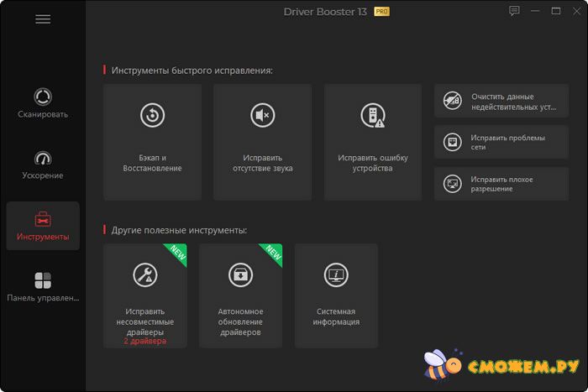The width and height of the screenshot is (588, 392).
Task: Click the incompatible drivers wrench icon
Action: 145,274
